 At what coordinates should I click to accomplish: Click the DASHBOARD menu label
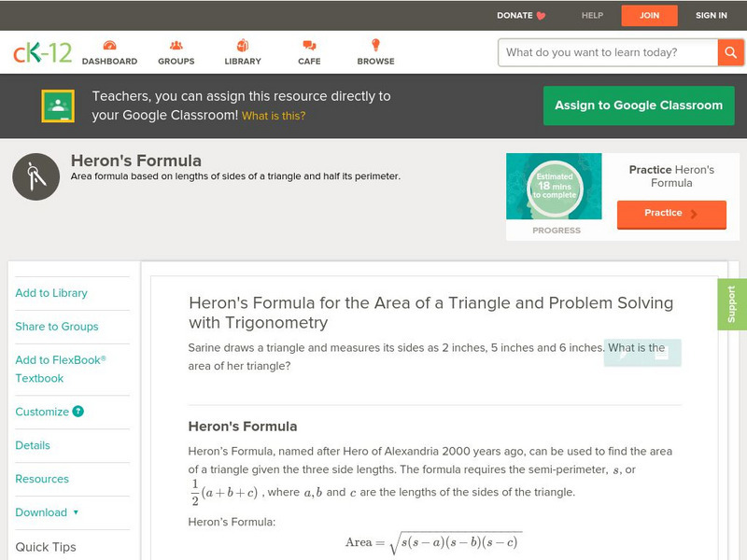tap(109, 62)
